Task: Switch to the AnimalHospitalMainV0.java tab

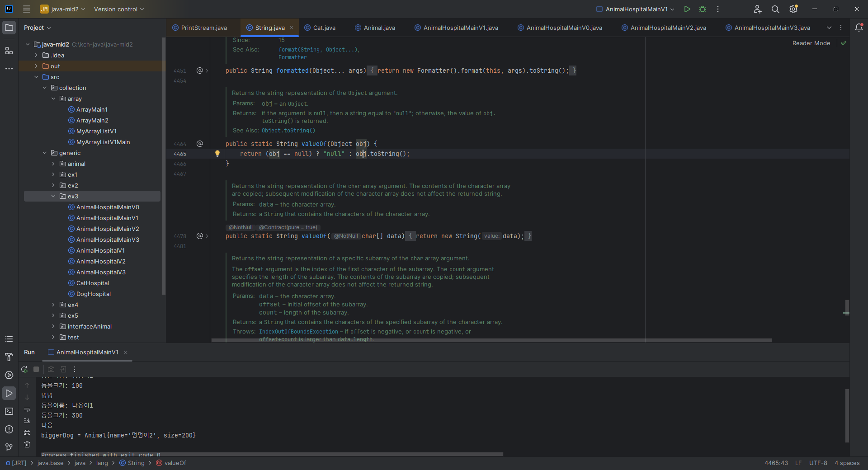Action: click(x=560, y=28)
